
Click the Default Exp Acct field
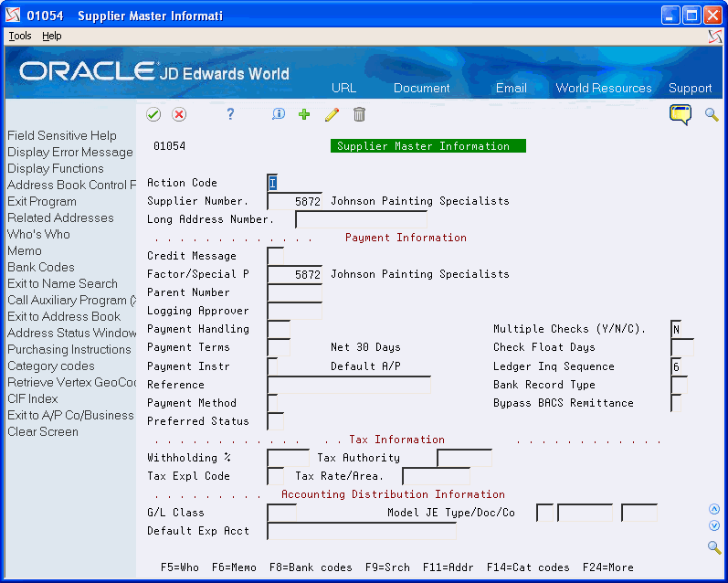[362, 531]
